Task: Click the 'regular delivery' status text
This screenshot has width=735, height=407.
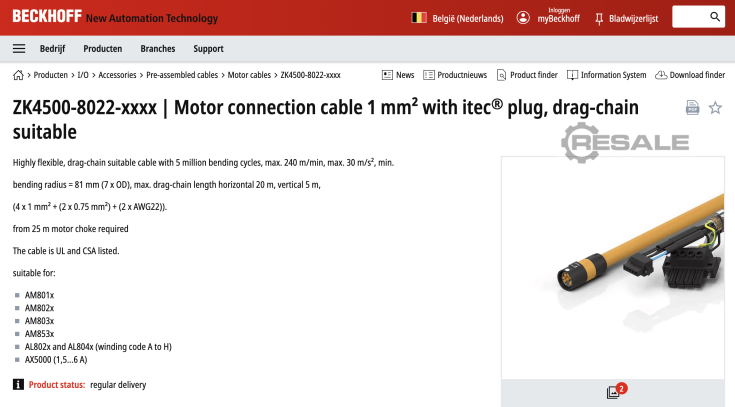Action: click(x=118, y=385)
